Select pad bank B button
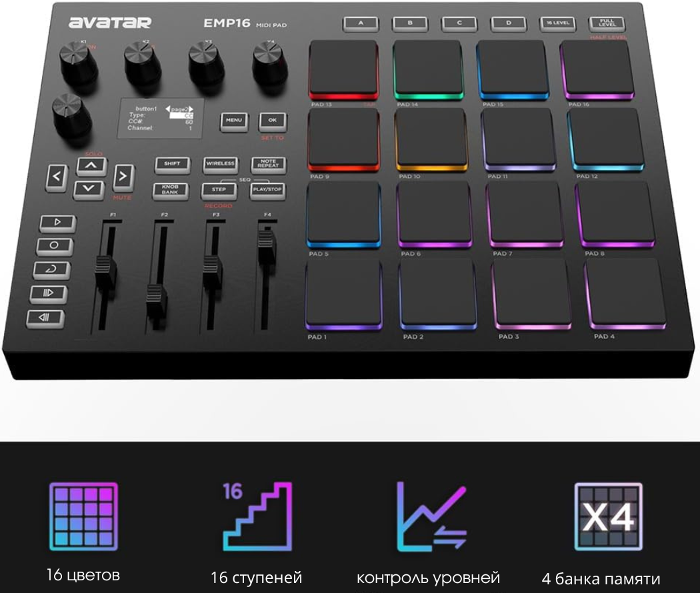The width and height of the screenshot is (700, 593). (410, 23)
